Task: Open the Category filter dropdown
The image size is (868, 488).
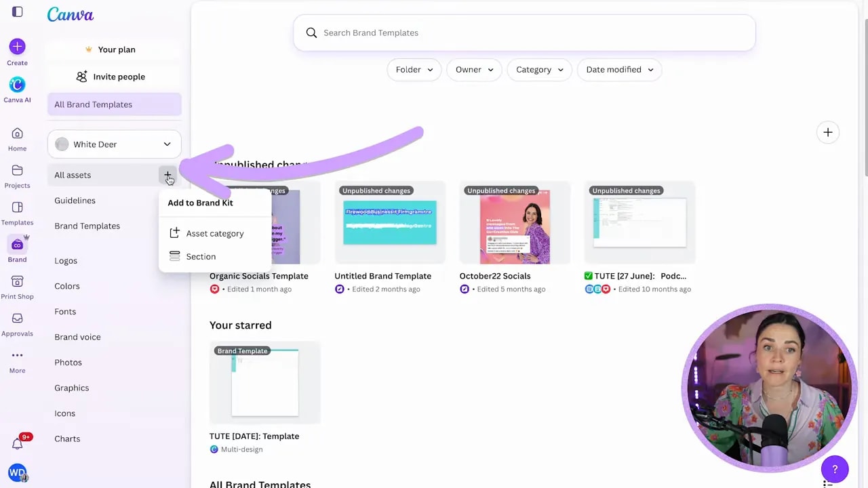Action: coord(540,70)
